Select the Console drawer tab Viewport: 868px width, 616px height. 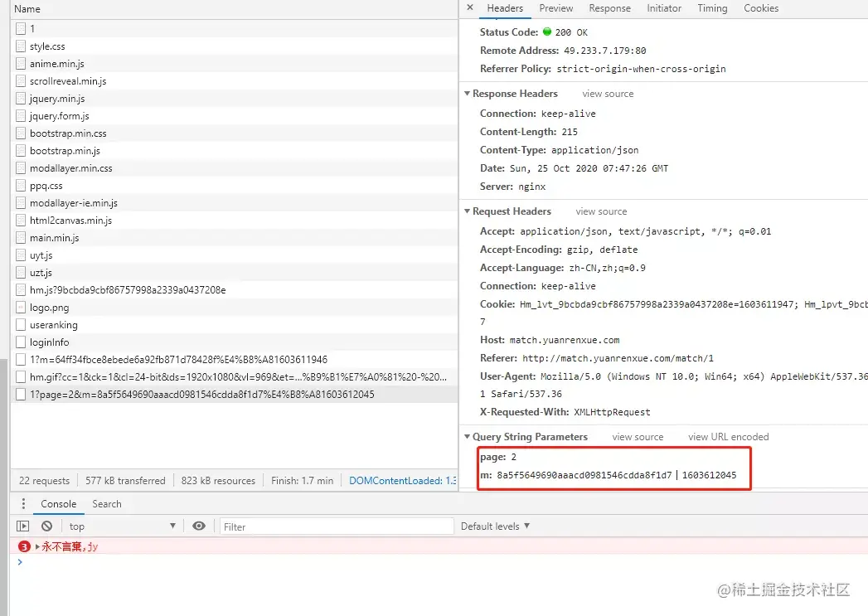point(59,504)
